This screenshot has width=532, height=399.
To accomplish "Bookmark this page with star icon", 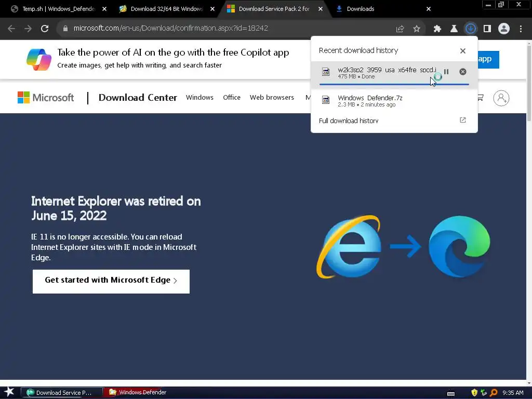I will coord(417,29).
